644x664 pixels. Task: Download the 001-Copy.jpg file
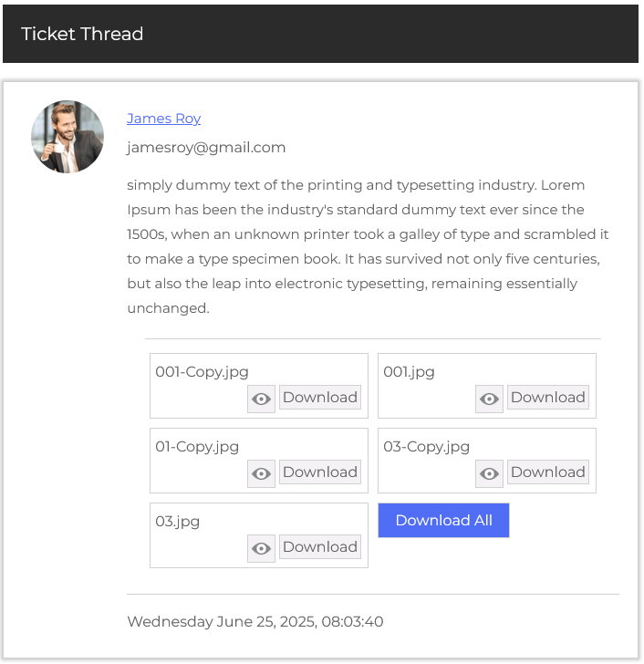(320, 398)
